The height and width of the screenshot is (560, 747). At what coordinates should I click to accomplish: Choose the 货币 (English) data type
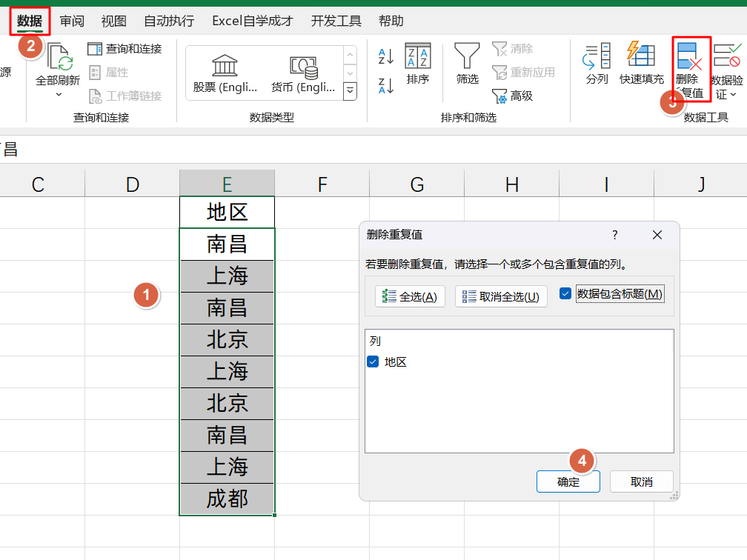point(304,73)
